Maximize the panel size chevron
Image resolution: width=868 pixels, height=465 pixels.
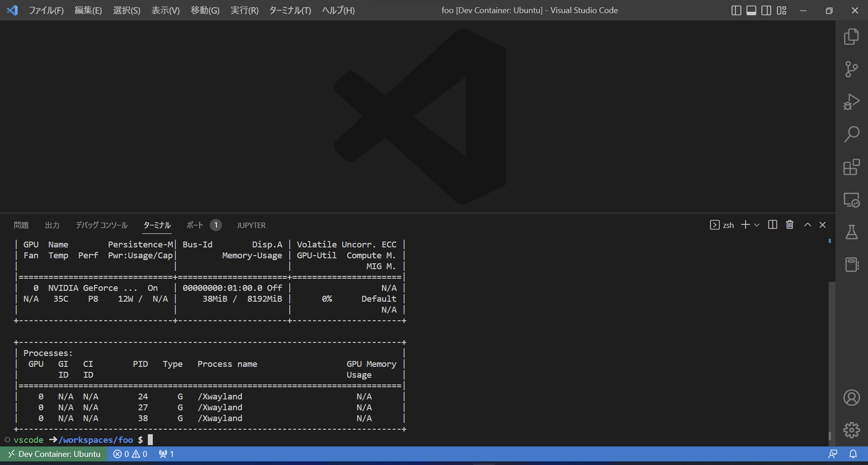(x=807, y=225)
